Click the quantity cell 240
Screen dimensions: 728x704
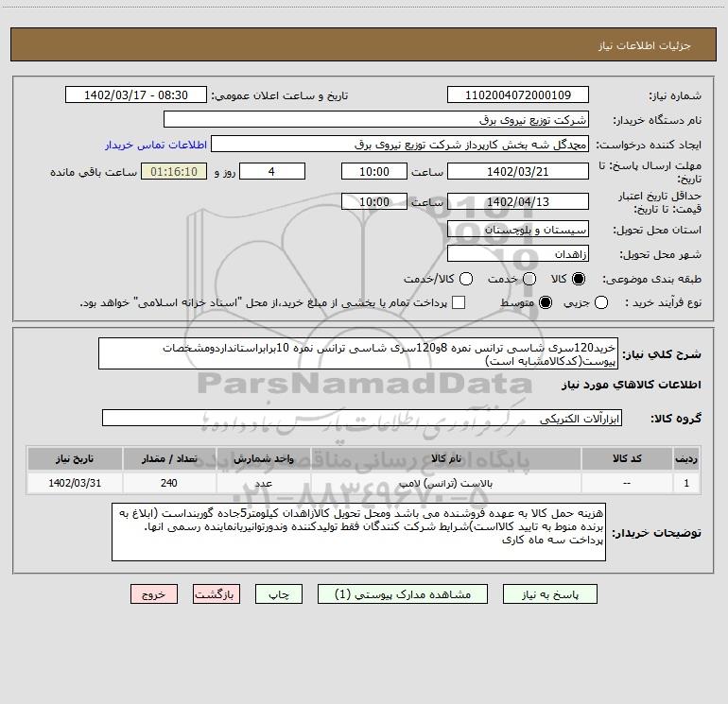[x=169, y=484]
